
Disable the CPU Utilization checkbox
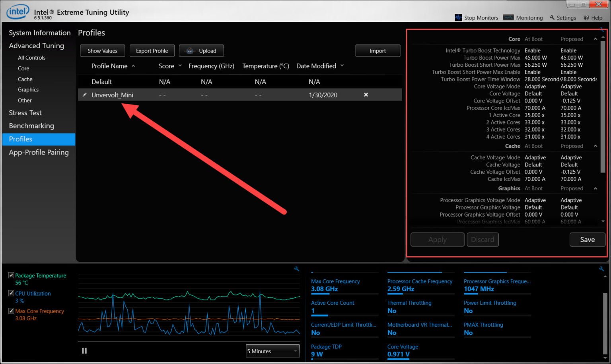(x=11, y=293)
